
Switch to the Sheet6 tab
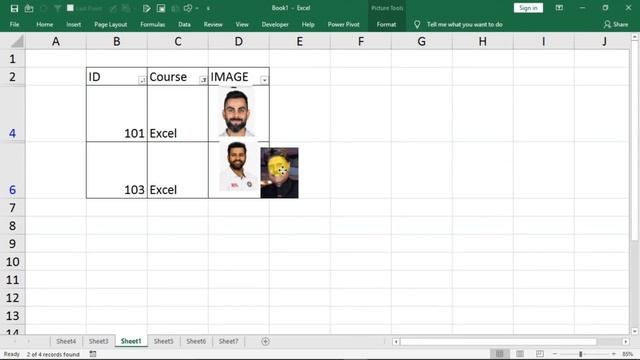pos(196,341)
